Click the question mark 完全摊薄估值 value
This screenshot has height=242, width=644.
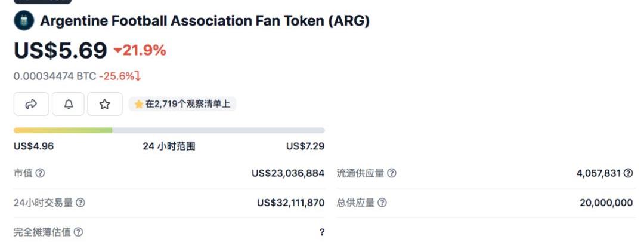(322, 232)
